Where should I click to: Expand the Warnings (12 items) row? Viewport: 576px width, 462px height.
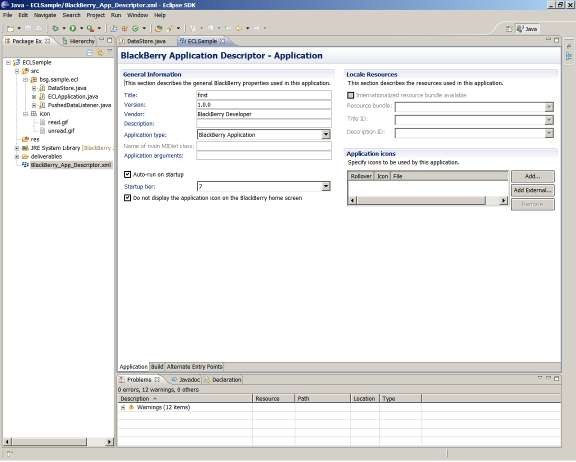(x=123, y=407)
